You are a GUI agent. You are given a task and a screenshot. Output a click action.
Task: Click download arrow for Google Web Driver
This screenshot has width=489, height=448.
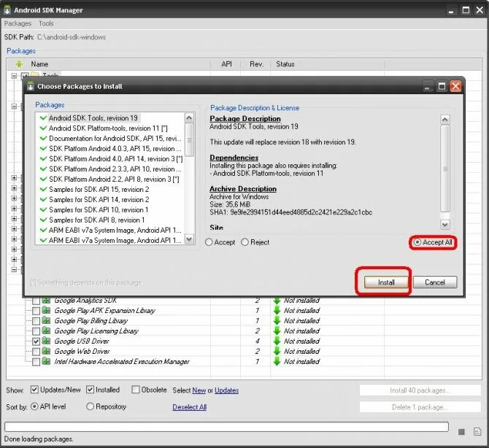click(x=277, y=352)
